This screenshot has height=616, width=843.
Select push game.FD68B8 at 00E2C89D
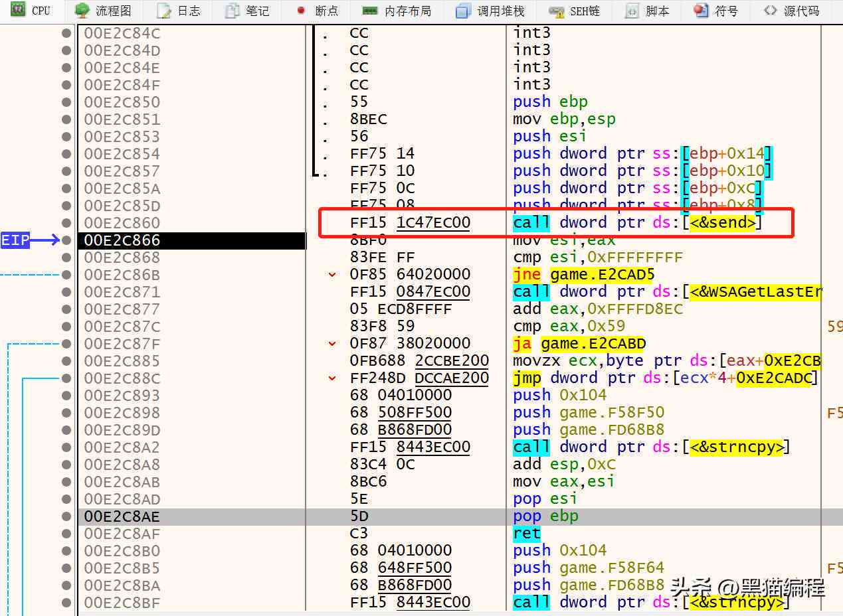pyautogui.click(x=589, y=430)
